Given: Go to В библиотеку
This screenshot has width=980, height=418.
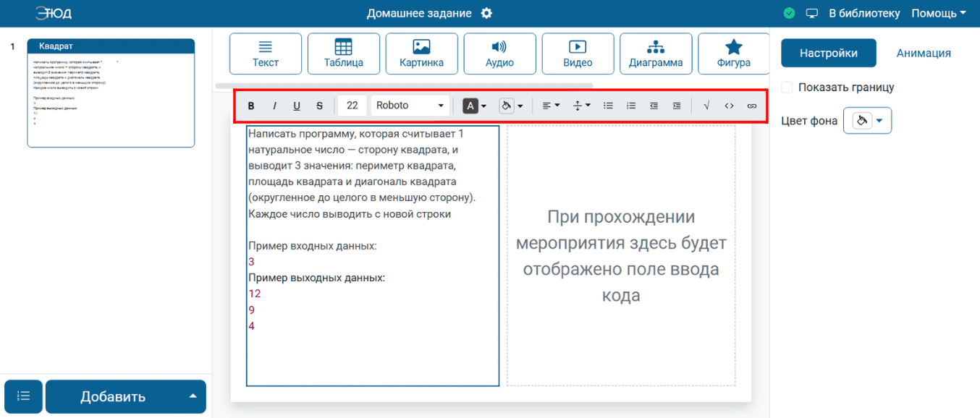Looking at the screenshot, I should pyautogui.click(x=864, y=14).
